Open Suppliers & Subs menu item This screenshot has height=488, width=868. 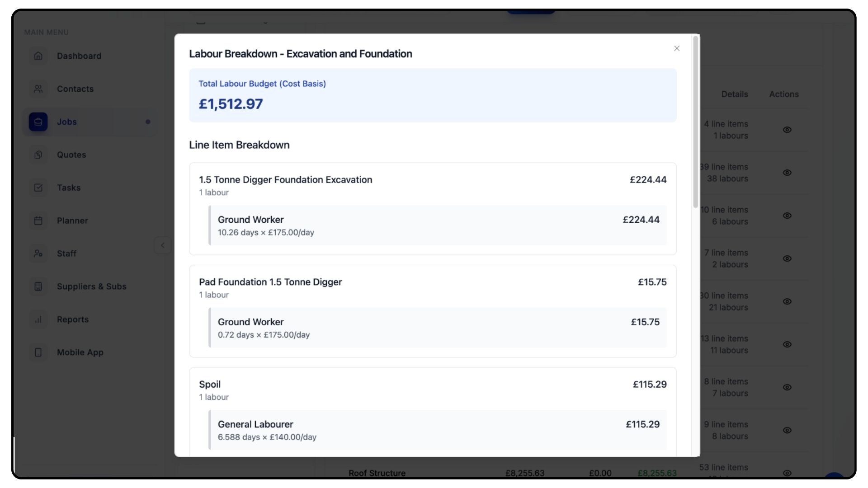point(91,287)
